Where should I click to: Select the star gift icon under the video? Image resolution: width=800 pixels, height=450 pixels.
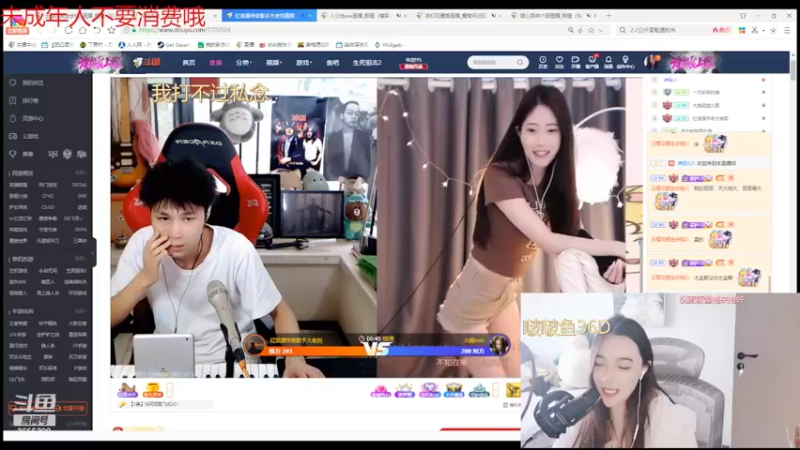point(405,391)
